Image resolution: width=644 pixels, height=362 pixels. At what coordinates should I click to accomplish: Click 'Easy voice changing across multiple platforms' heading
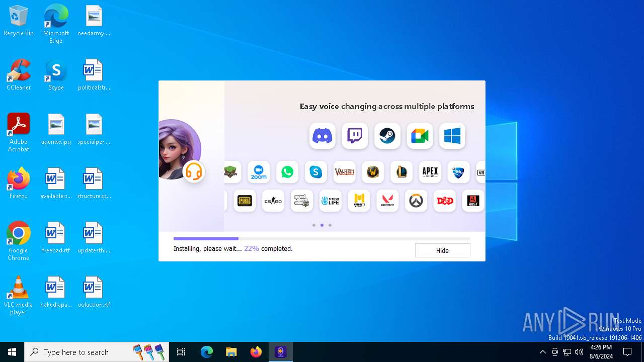387,107
